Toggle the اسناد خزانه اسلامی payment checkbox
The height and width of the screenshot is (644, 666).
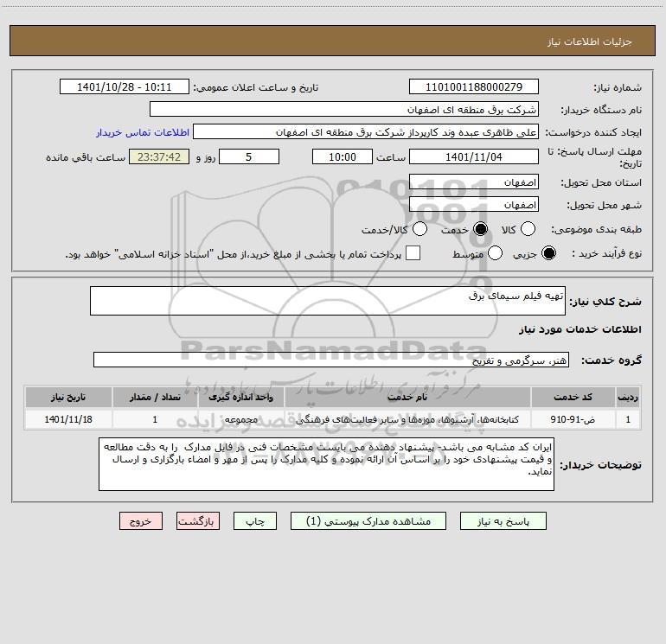coord(413,253)
